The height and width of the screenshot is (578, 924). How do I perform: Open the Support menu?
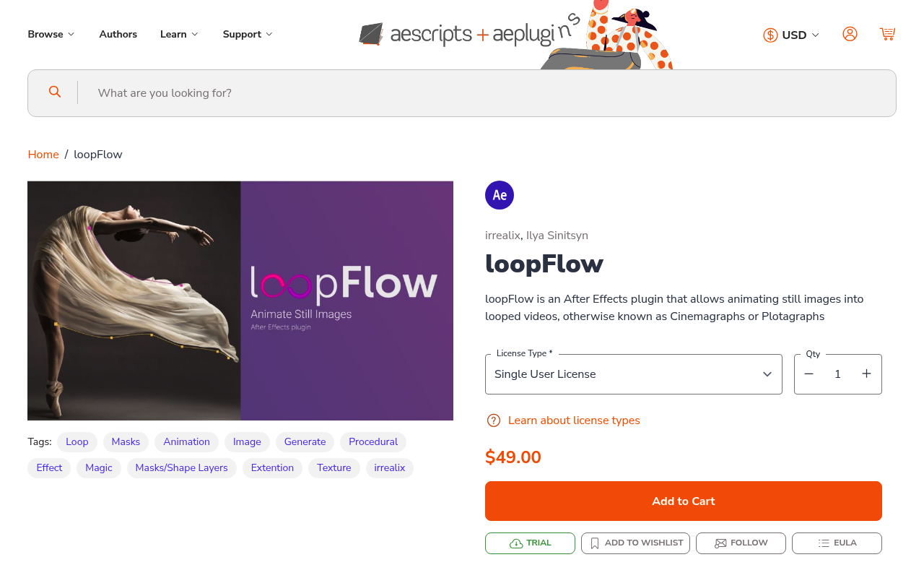247,34
